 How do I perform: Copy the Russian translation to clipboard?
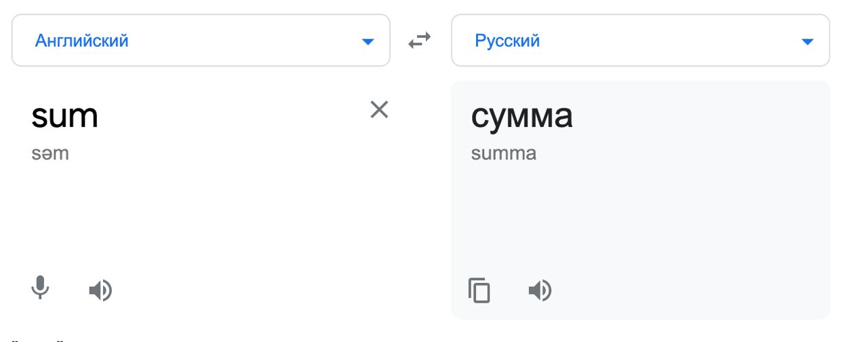click(x=479, y=290)
